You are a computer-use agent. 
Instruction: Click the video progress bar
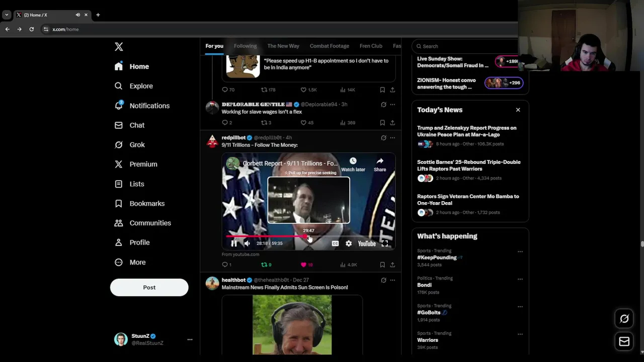[308, 236]
